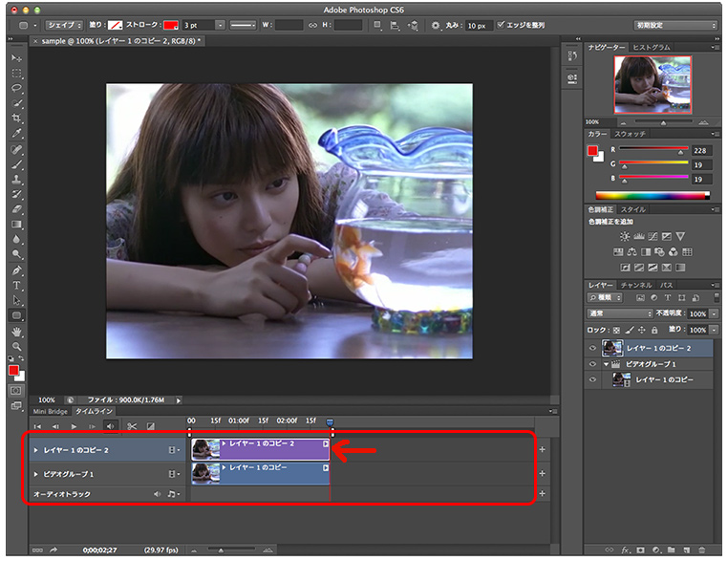Add Brightness/Contrast adjustment (sun icon)
This screenshot has width=728, height=561.
(625, 236)
